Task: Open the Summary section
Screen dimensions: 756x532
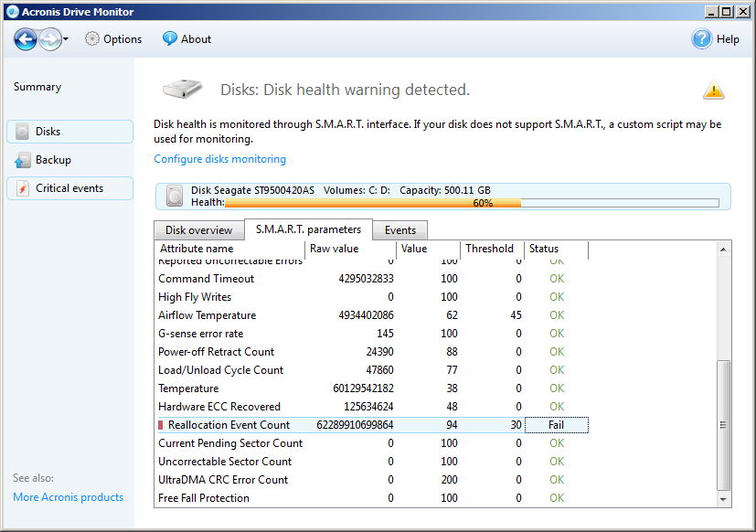Action: coord(37,87)
